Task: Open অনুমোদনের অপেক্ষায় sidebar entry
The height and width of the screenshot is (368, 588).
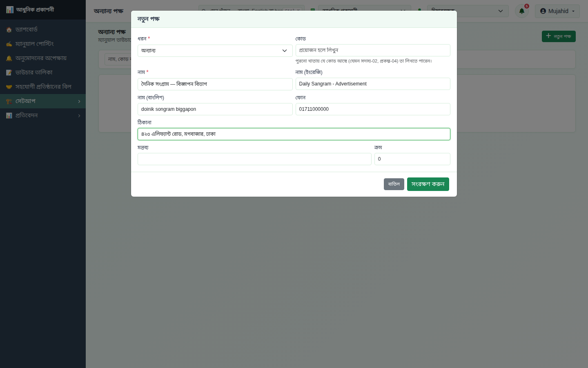Action: click(43, 58)
